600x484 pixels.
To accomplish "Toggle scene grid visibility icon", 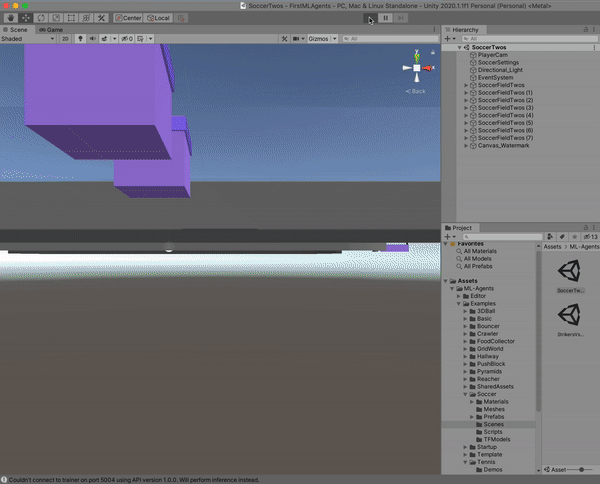I will (x=140, y=39).
